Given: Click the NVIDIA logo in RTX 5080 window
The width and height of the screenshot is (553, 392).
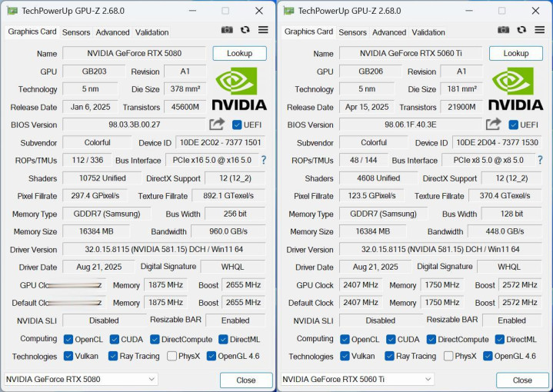Looking at the screenshot, I should tap(239, 89).
